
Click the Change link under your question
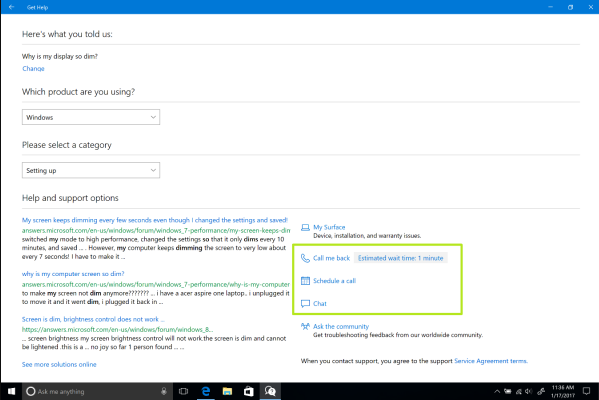(x=33, y=69)
